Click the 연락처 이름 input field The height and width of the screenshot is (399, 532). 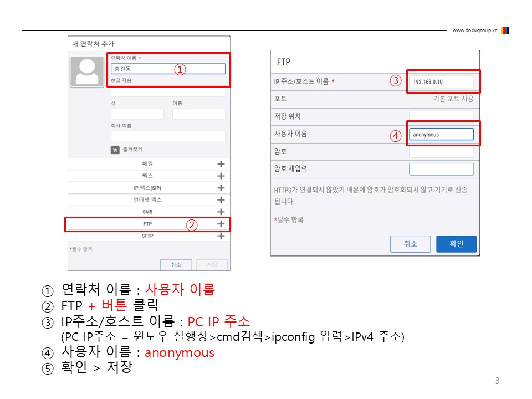[168, 69]
